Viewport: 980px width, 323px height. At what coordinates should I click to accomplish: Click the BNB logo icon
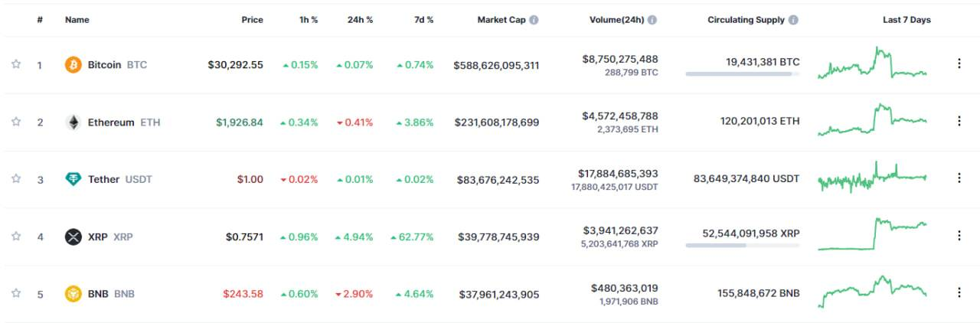click(73, 293)
